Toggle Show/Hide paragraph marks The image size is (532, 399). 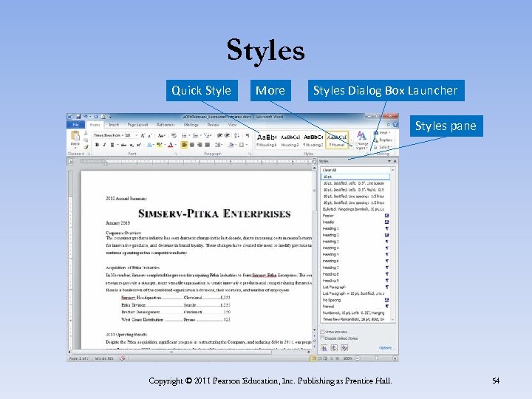[x=248, y=136]
